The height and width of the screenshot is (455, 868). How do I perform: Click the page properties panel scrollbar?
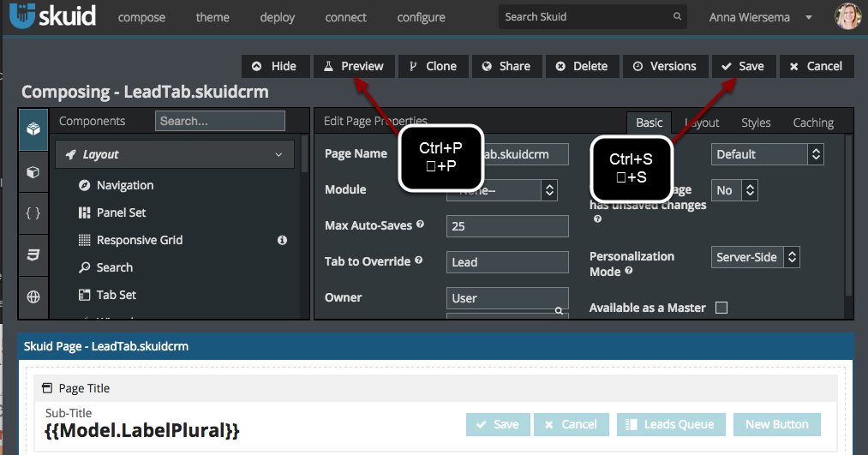tap(848, 216)
